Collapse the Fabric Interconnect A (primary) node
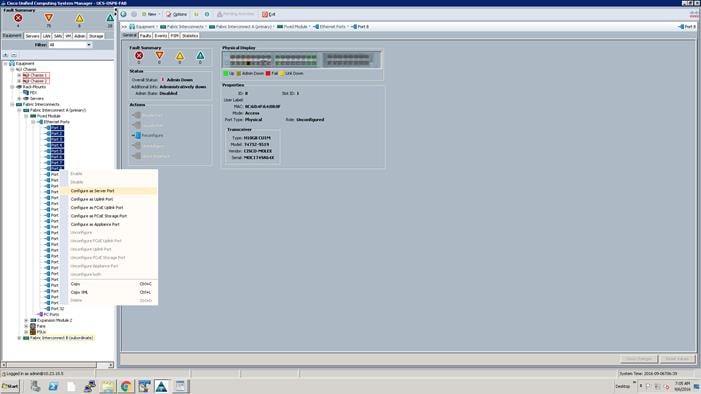 [19, 110]
